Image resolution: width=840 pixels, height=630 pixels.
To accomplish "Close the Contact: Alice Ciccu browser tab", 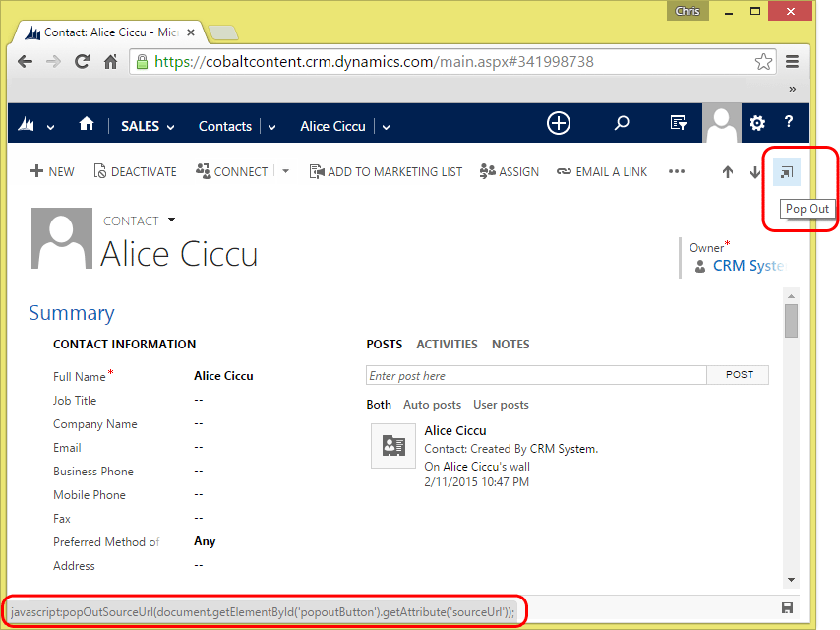I will pos(190,32).
